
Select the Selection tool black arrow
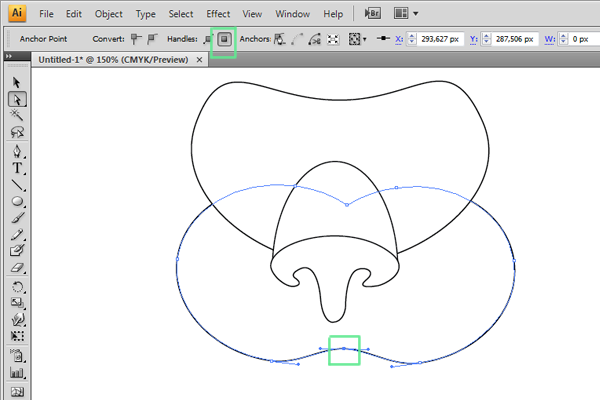(x=17, y=83)
